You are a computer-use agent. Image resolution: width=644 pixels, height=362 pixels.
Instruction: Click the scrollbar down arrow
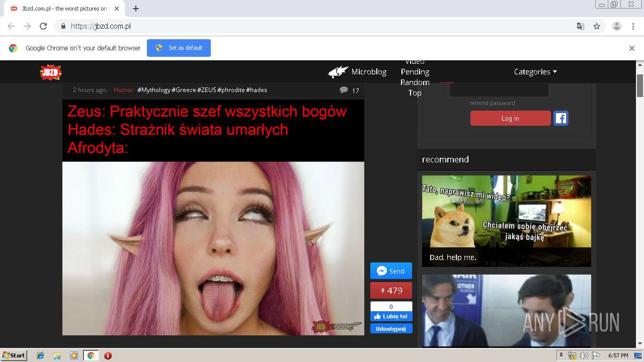[x=640, y=344]
